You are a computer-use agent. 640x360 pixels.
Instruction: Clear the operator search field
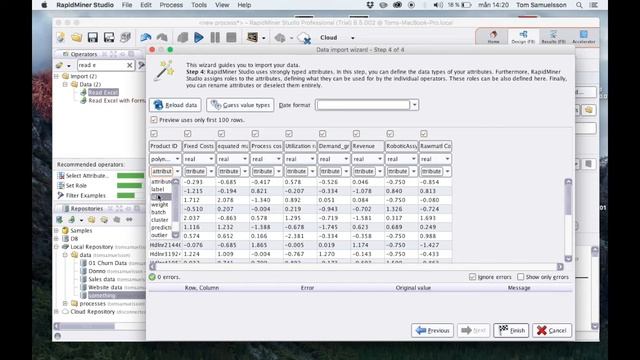point(129,65)
